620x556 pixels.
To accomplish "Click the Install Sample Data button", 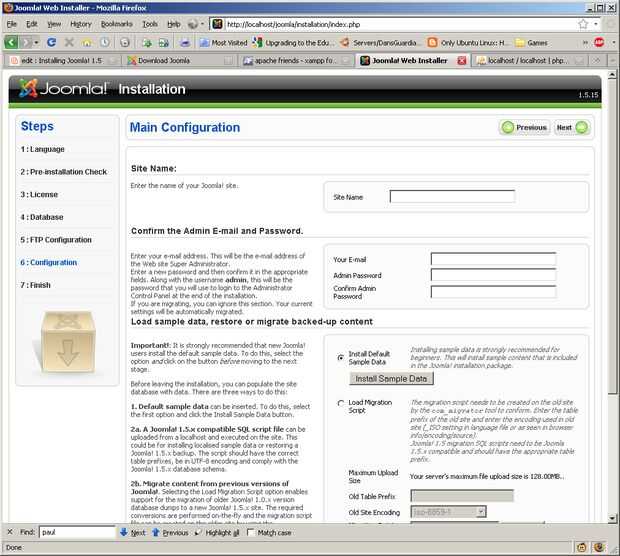I will 391,378.
